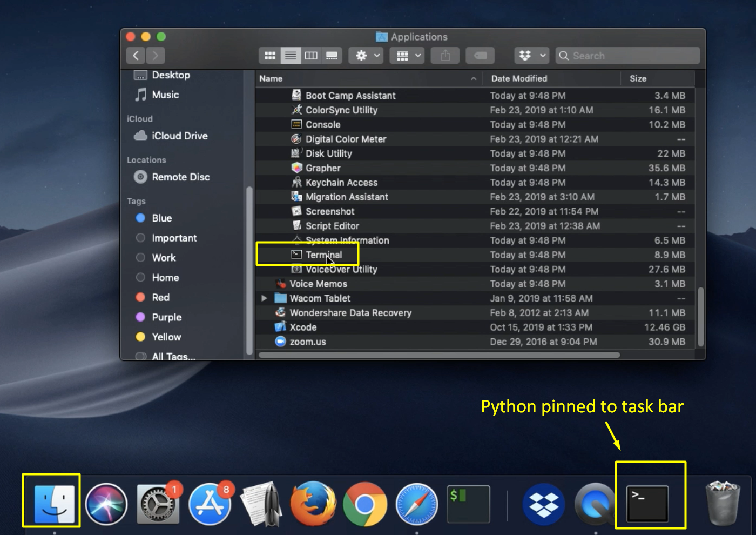The image size is (756, 535).
Task: Open Safari from the Dock
Action: [416, 504]
